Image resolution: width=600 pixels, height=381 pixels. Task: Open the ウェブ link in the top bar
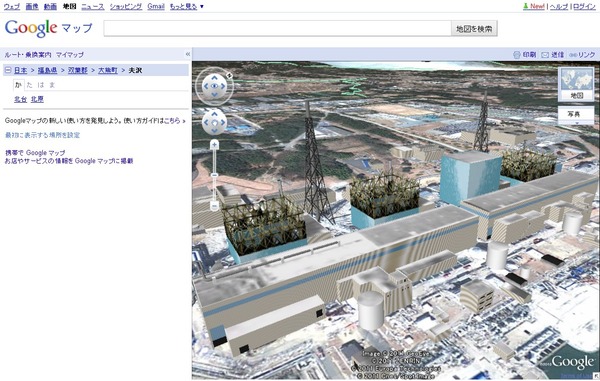click(11, 7)
